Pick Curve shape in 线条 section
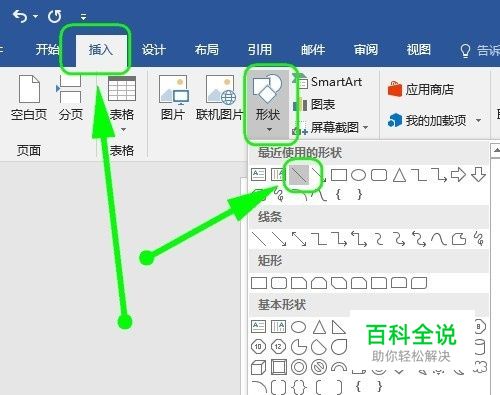500x395 pixels. tap(438, 239)
